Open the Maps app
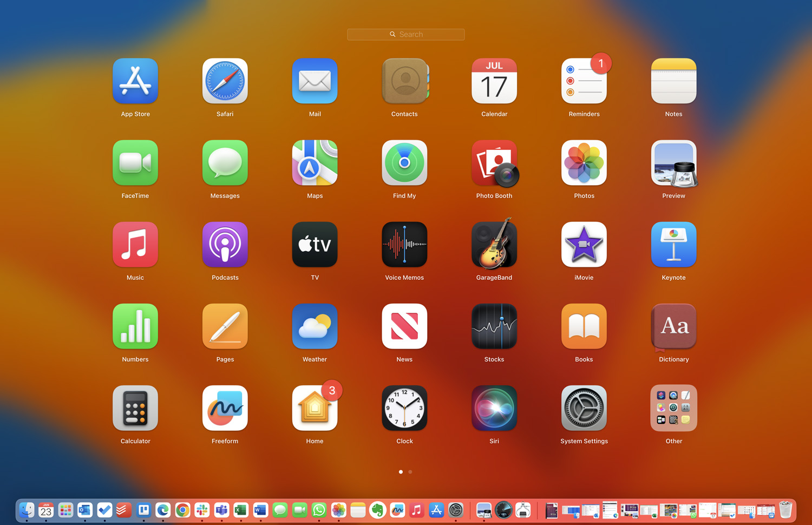The image size is (812, 525). click(315, 163)
